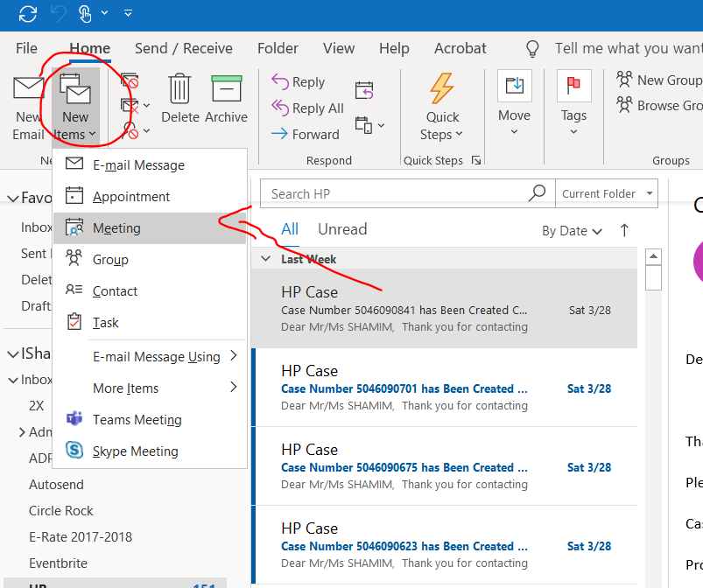Click the search magnifier icon

(x=538, y=193)
